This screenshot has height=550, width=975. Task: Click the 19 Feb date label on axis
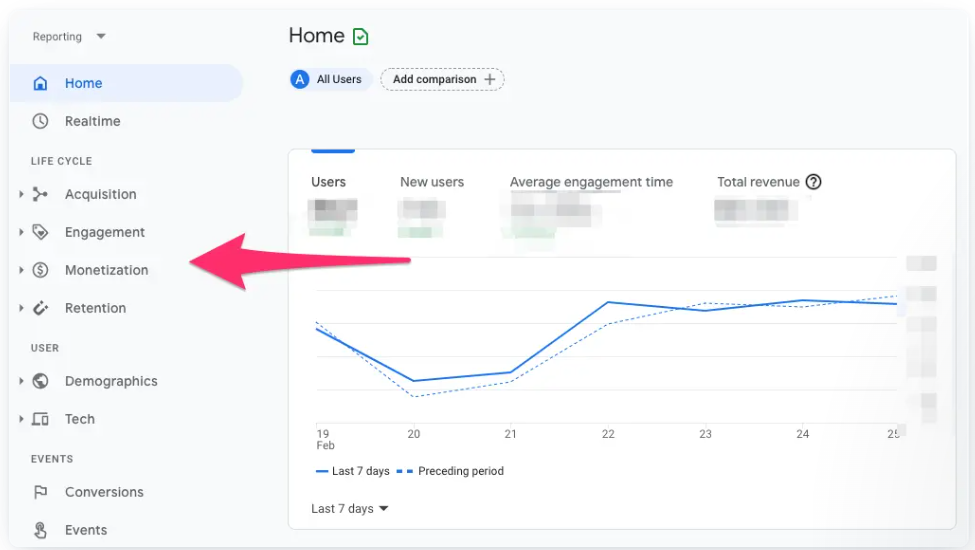coord(325,439)
